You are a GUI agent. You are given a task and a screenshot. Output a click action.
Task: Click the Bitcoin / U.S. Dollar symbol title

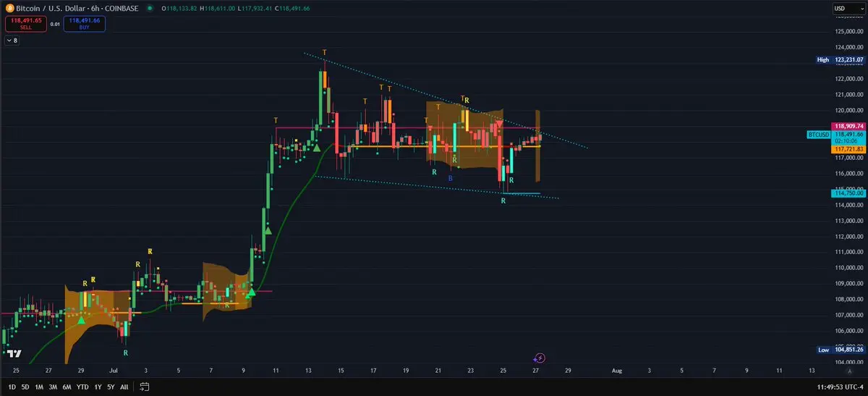click(51, 9)
